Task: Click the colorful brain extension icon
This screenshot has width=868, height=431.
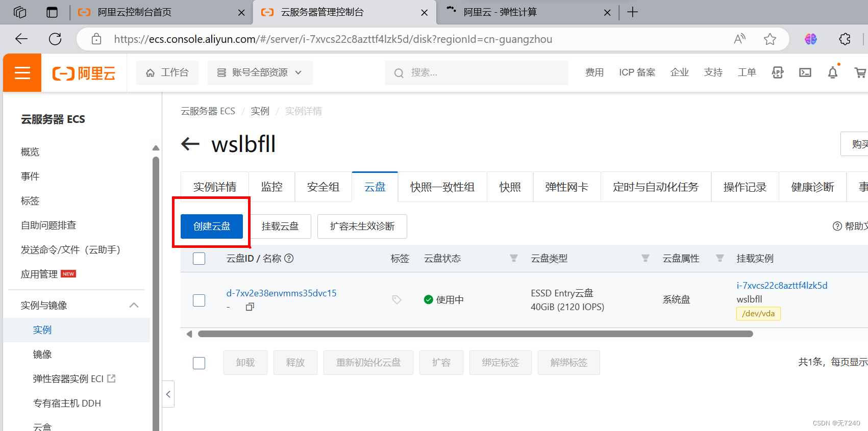Action: coord(811,39)
